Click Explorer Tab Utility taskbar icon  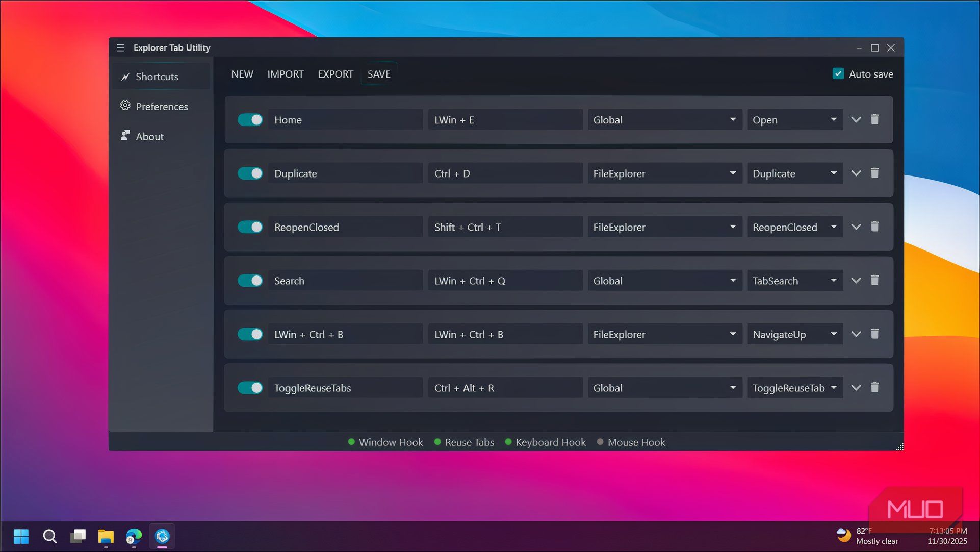coord(162,536)
